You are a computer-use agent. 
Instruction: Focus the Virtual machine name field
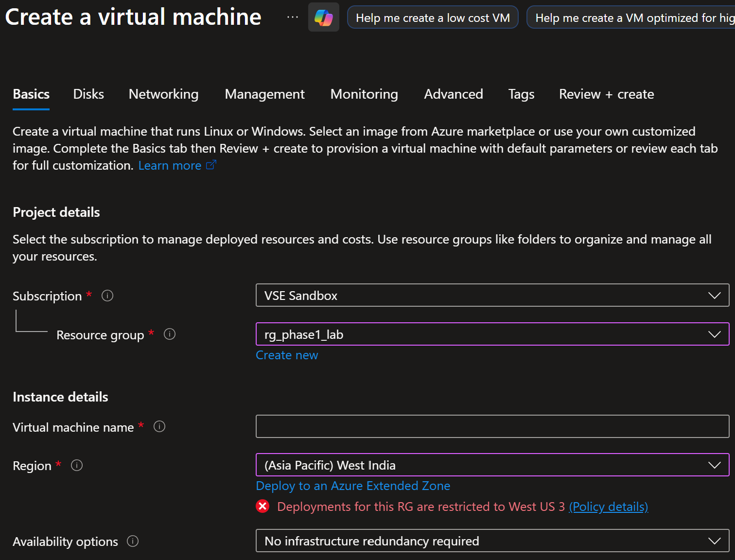click(x=492, y=426)
